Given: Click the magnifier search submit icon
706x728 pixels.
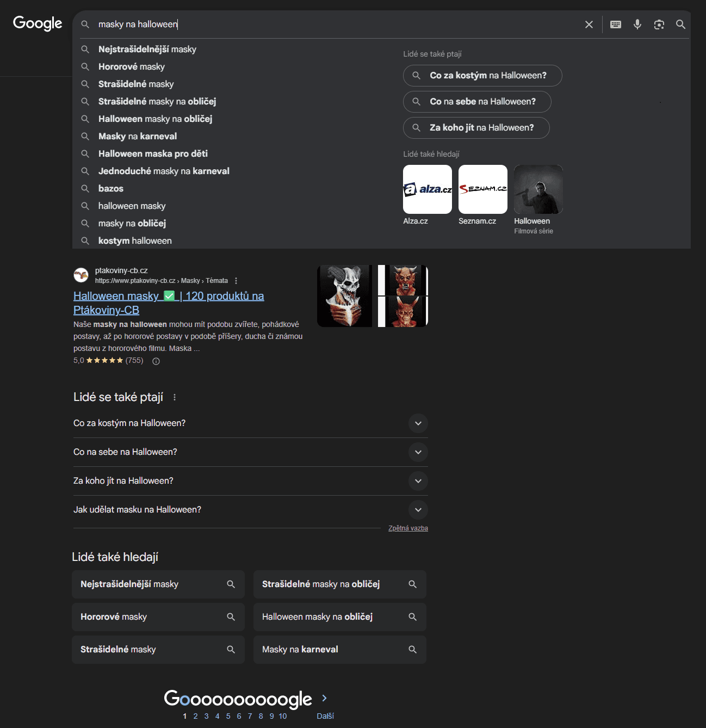Looking at the screenshot, I should click(x=680, y=24).
